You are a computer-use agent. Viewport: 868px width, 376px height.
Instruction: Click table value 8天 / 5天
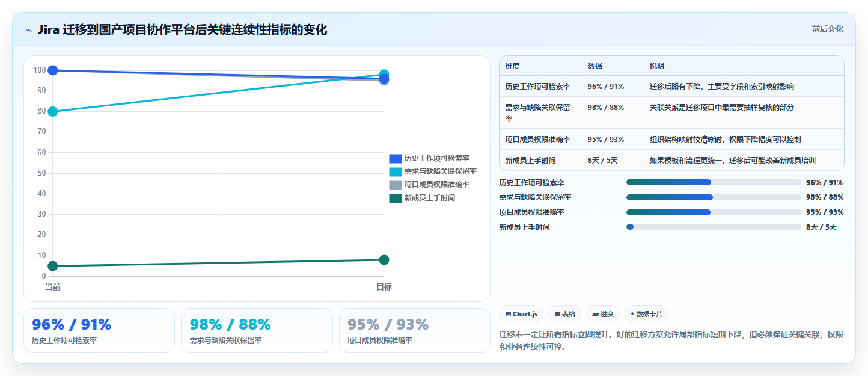[603, 161]
